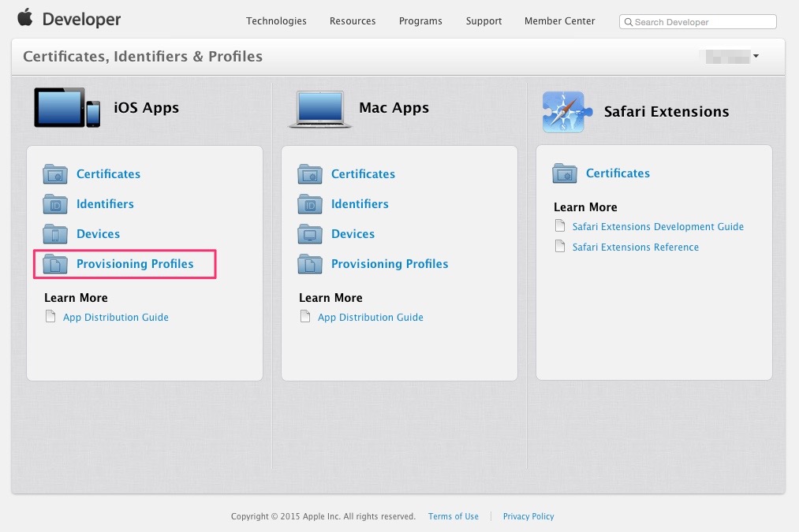Click the Apple logo icon

tap(25, 17)
